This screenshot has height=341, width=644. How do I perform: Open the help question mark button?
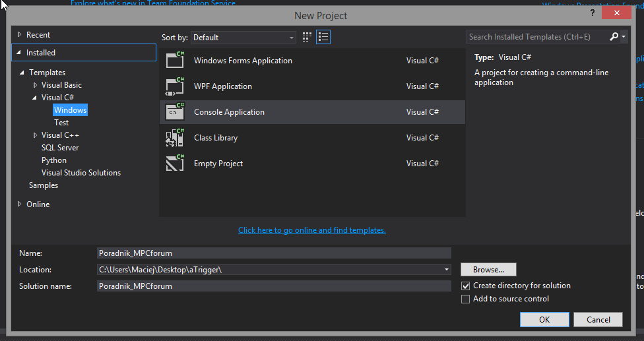pos(593,13)
